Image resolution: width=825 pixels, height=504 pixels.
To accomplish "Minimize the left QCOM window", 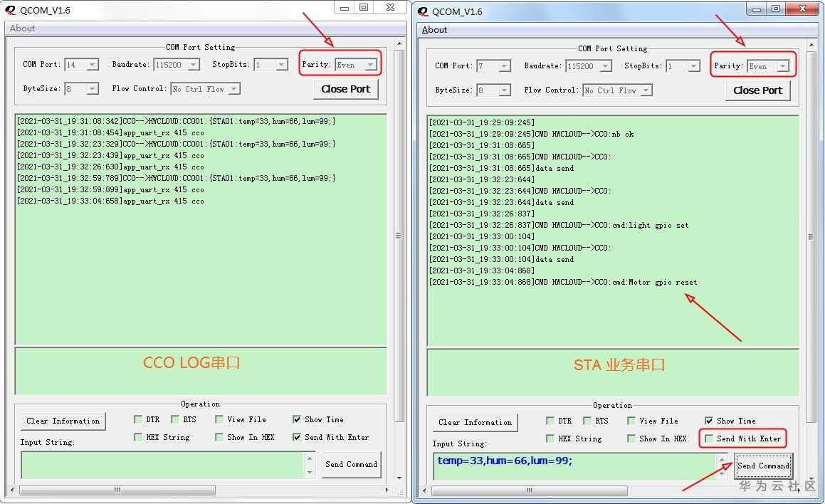I will (345, 7).
